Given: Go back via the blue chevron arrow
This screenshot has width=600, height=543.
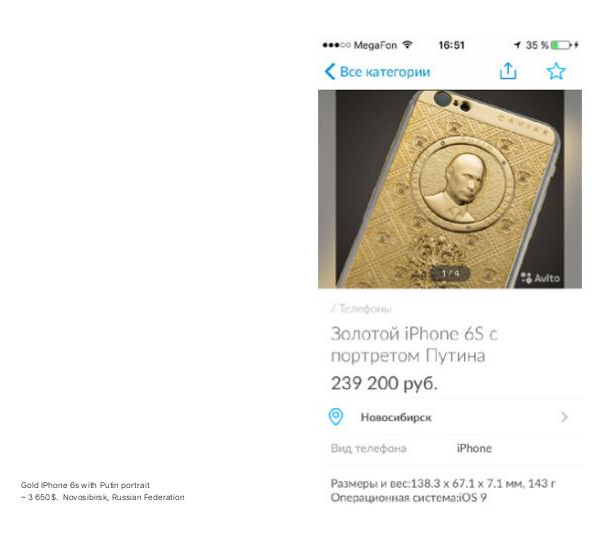Looking at the screenshot, I should [329, 72].
